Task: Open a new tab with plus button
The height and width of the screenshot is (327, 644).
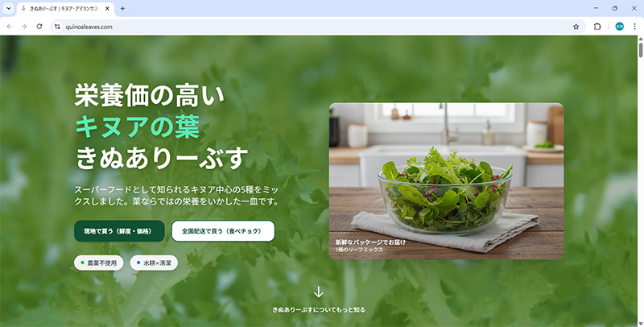Action: 122,8
